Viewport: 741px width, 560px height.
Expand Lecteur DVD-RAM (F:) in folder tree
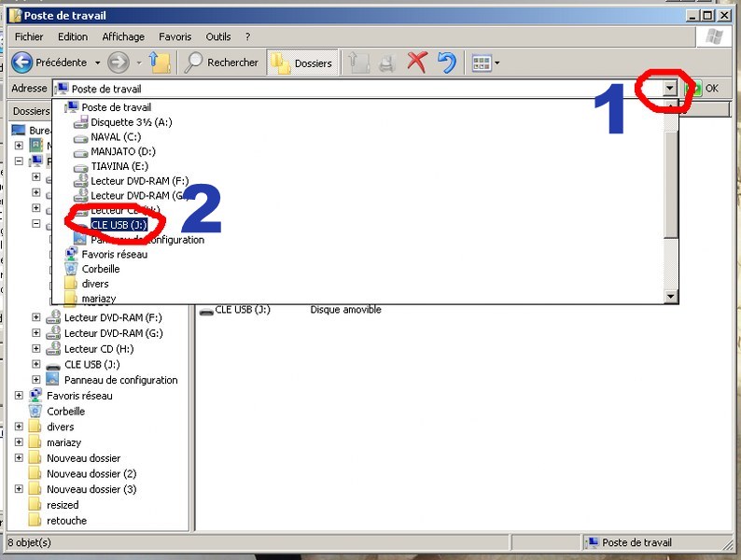point(36,318)
